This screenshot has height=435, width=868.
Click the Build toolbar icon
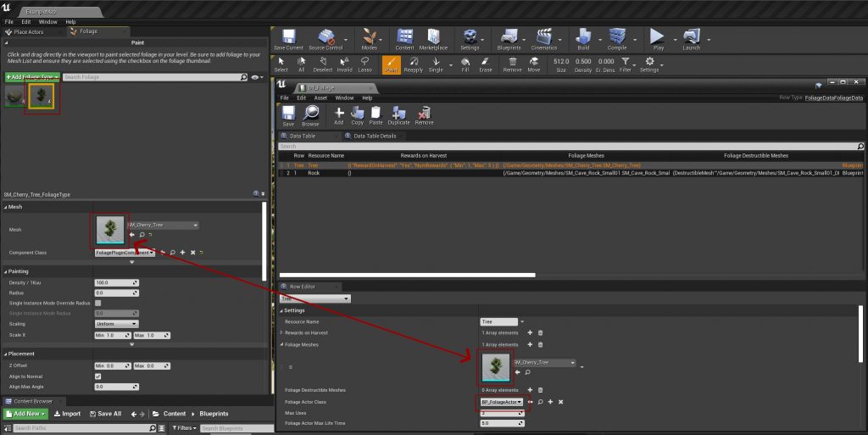click(583, 39)
